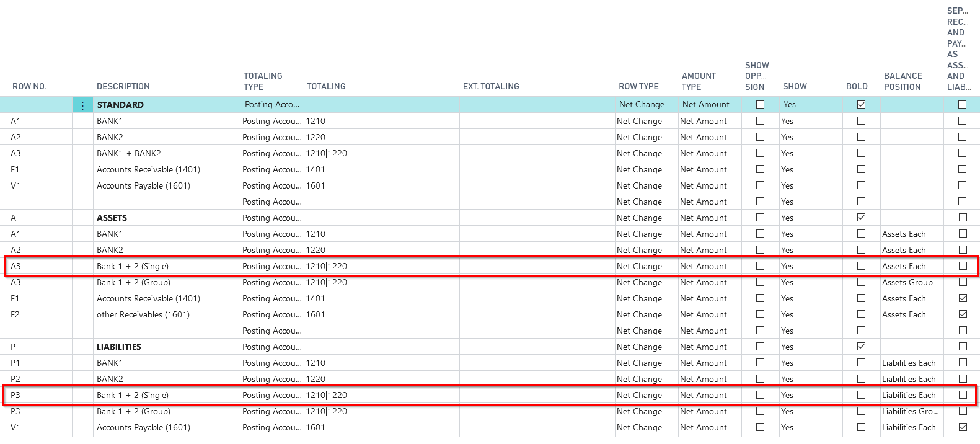Open the row options menu for STANDARD
The image size is (980, 444).
point(82,105)
